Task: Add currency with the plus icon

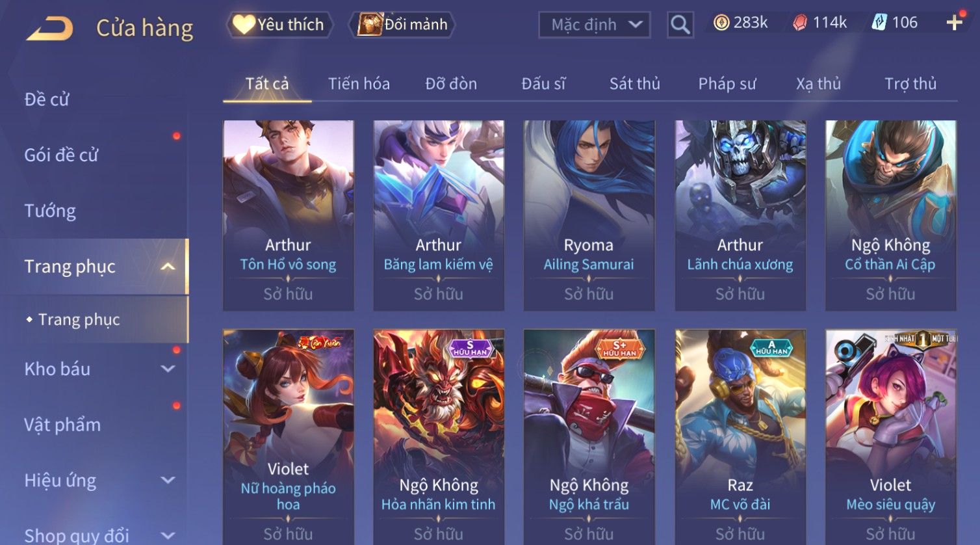Action: pyautogui.click(x=954, y=23)
